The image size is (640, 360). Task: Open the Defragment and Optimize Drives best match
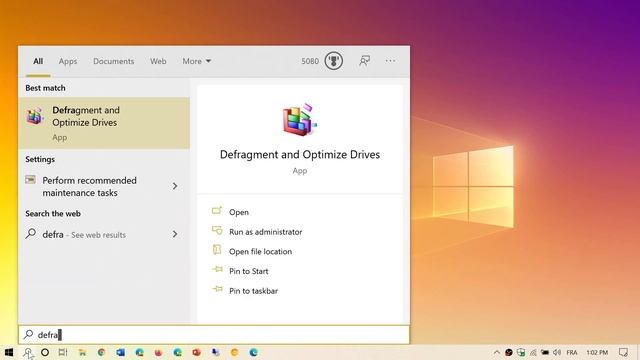point(104,123)
